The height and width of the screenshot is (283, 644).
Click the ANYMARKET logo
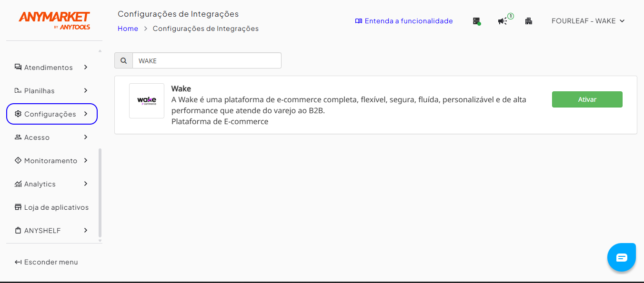(54, 20)
